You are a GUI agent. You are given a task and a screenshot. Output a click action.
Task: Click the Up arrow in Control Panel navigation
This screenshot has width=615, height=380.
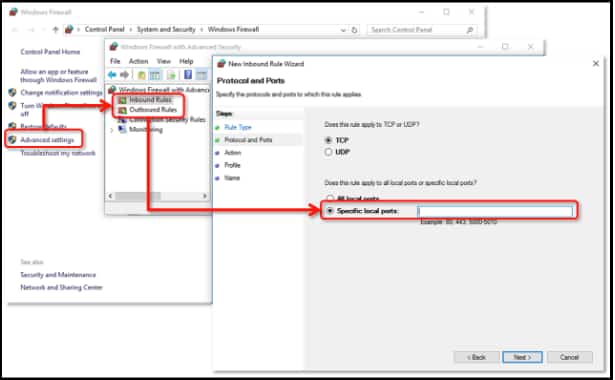[x=55, y=29]
